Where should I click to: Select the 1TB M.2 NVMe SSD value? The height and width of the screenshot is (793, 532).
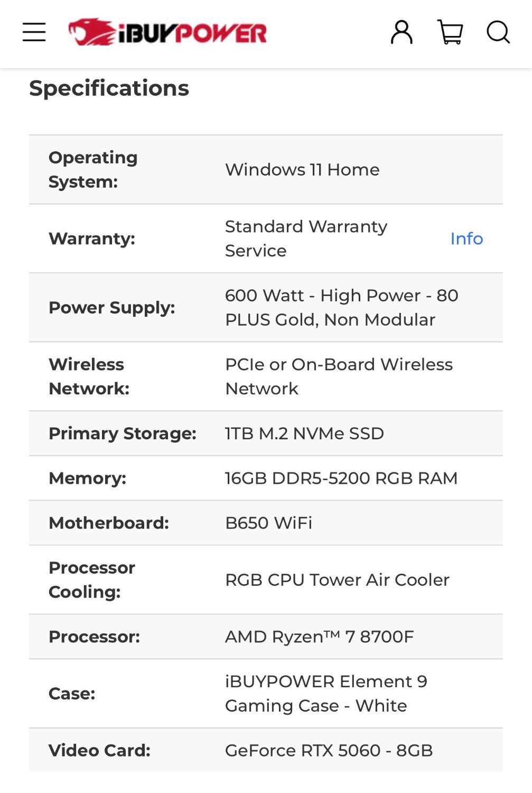point(304,434)
